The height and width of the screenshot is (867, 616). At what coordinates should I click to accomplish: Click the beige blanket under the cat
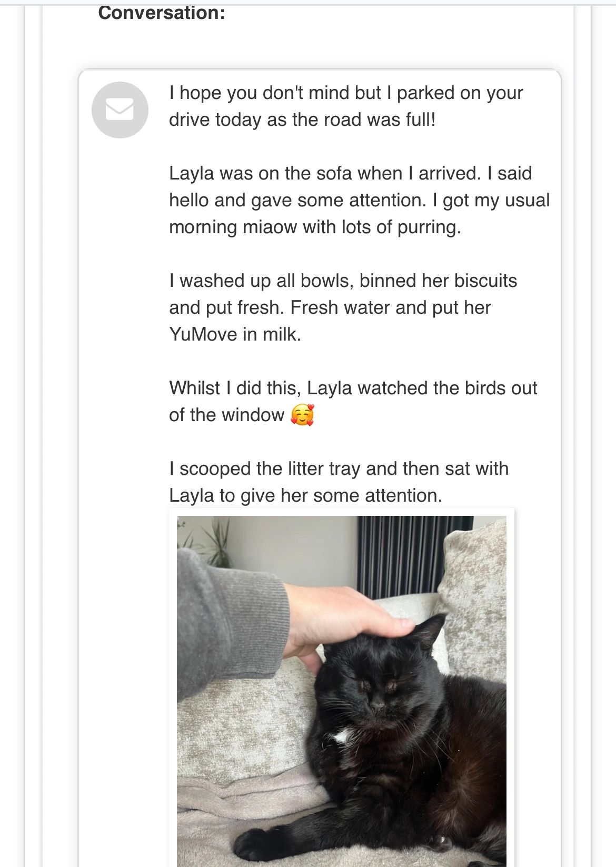point(237,790)
